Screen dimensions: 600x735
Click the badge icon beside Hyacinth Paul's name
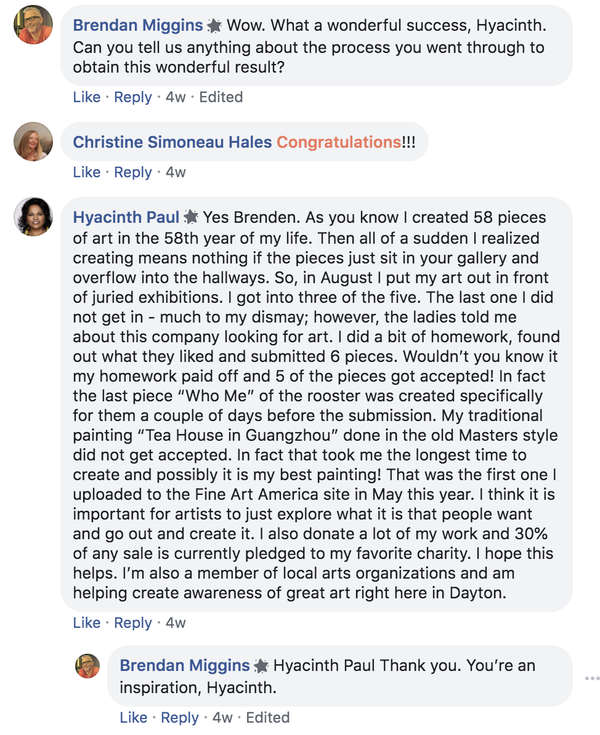point(191,217)
